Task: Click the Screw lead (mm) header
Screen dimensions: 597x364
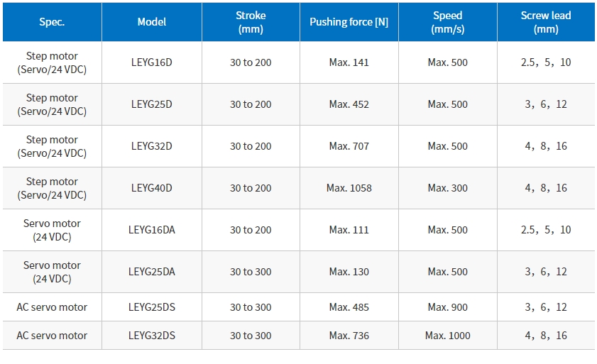Action: point(546,22)
